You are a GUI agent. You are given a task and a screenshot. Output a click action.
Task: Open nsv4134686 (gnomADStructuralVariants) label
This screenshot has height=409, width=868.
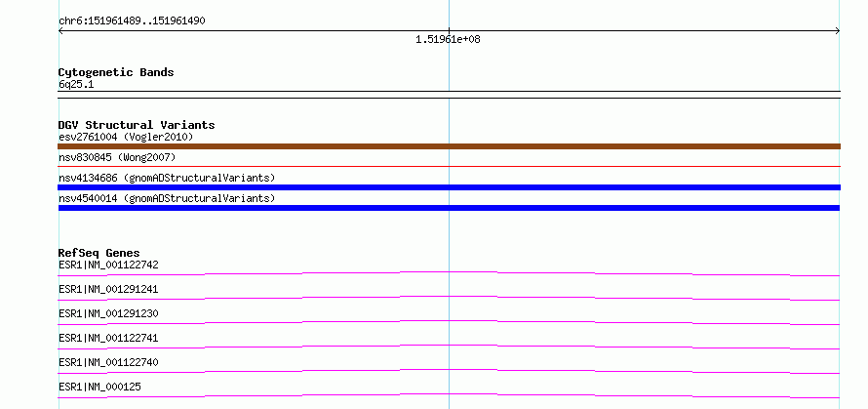[167, 178]
